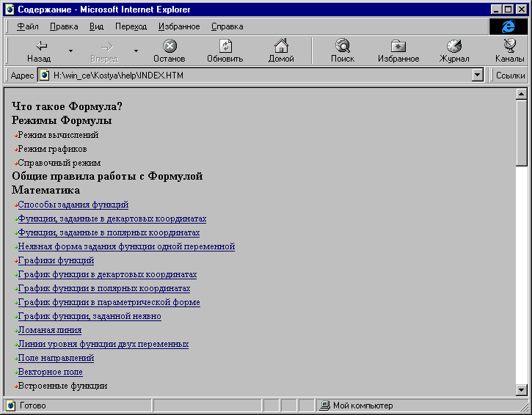This screenshot has width=532, height=415.
Task: Open the 'Векторное поле' link
Action: pos(50,372)
